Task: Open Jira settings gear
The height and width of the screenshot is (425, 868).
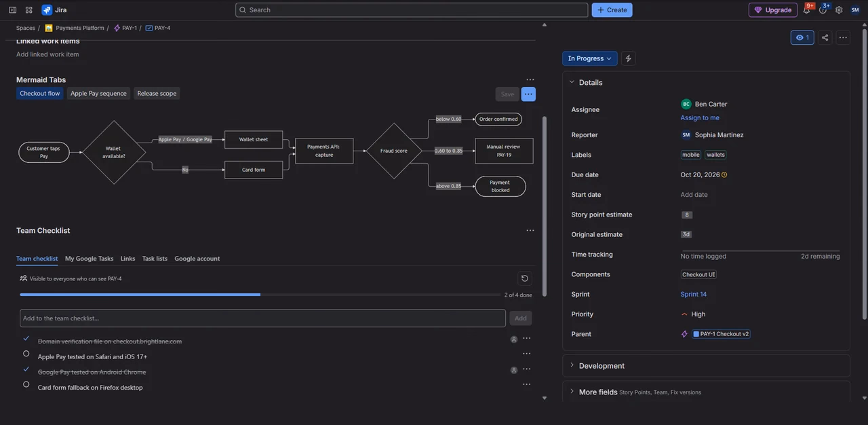Action: pyautogui.click(x=839, y=10)
